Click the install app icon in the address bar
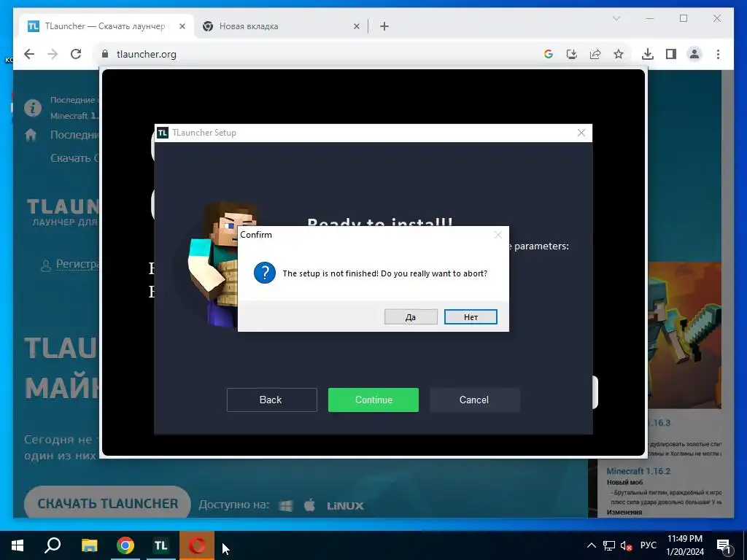This screenshot has width=747, height=560. pyautogui.click(x=572, y=54)
